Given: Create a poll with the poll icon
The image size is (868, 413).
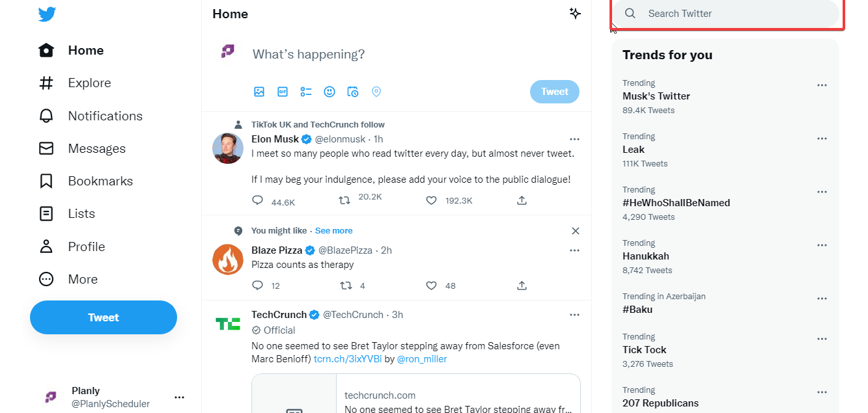Looking at the screenshot, I should click(x=306, y=92).
